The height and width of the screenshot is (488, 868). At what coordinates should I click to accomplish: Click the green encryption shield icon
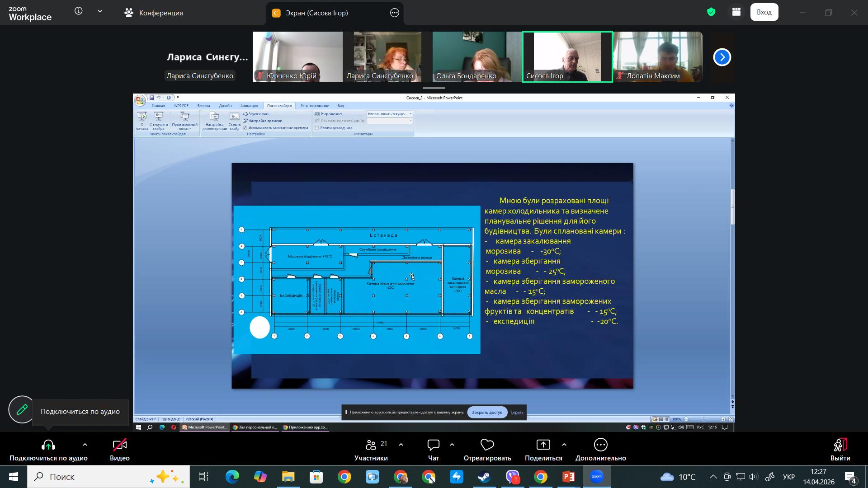711,12
